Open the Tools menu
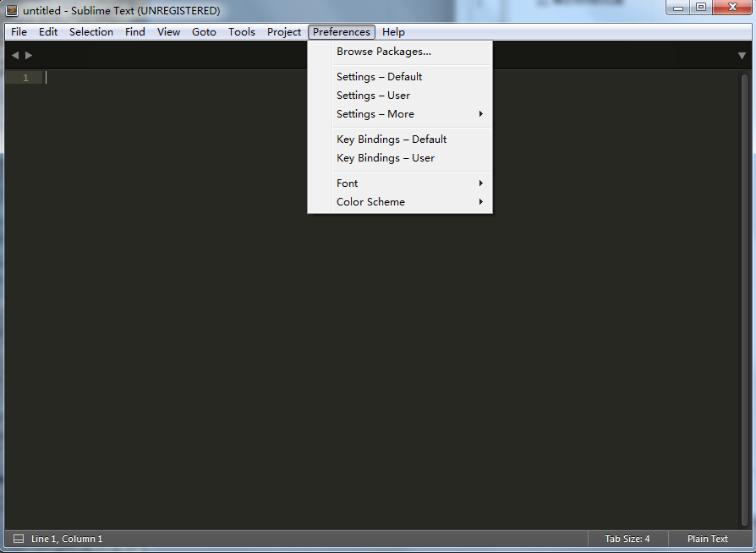Viewport: 756px width, 553px height. (x=242, y=32)
